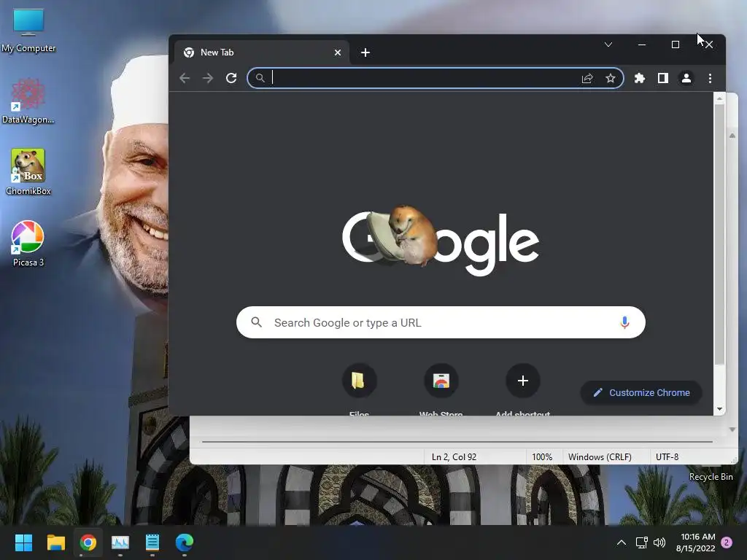The height and width of the screenshot is (560, 747).
Task: Reload the page in Chrome
Action: tap(231, 78)
